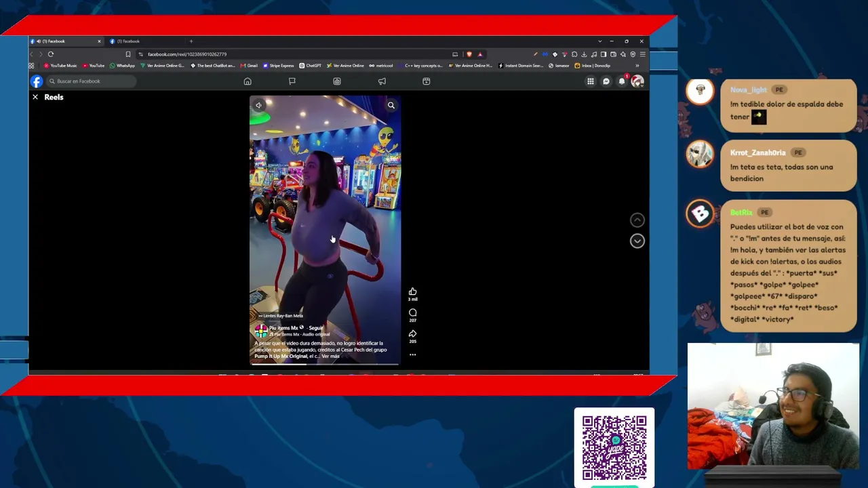The width and height of the screenshot is (868, 488).
Task: Open the reel comments bubble
Action: tap(412, 312)
